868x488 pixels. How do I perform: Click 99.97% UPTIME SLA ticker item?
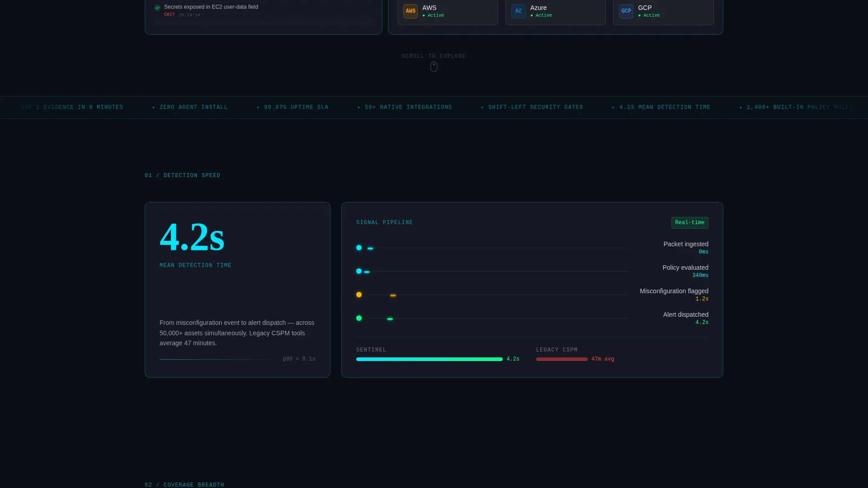[296, 108]
